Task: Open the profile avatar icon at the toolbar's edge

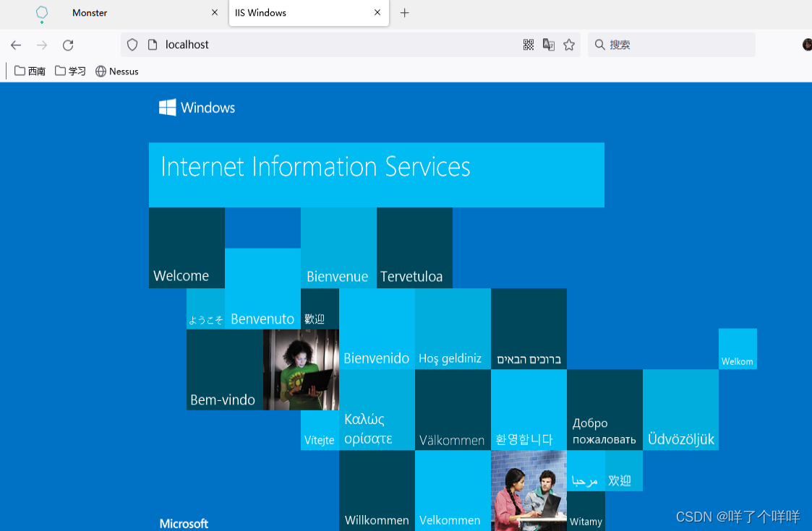Action: (807, 45)
